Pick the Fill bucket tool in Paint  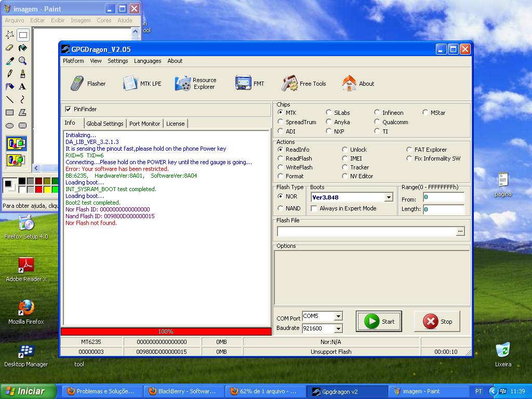pyautogui.click(x=23, y=47)
